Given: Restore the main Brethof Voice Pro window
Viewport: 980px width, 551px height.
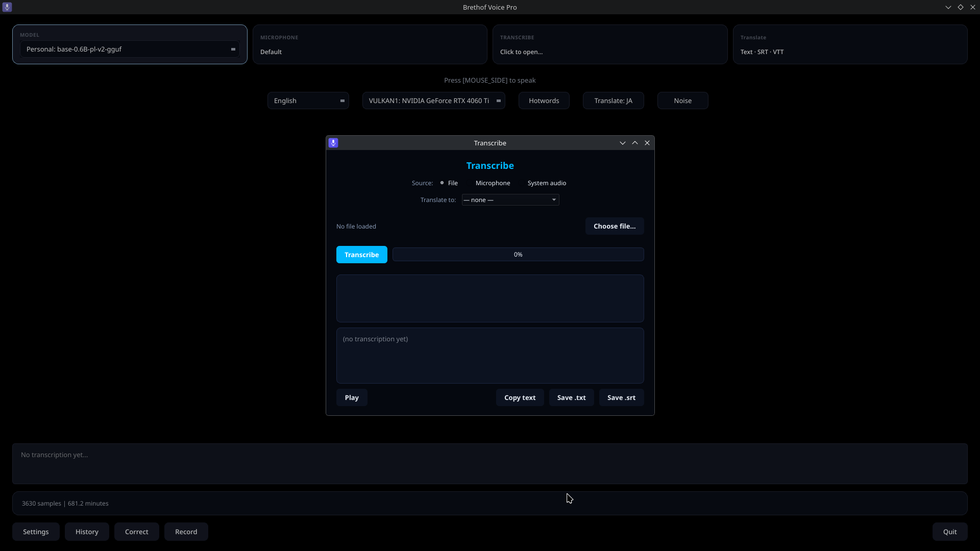Looking at the screenshot, I should 961,7.
